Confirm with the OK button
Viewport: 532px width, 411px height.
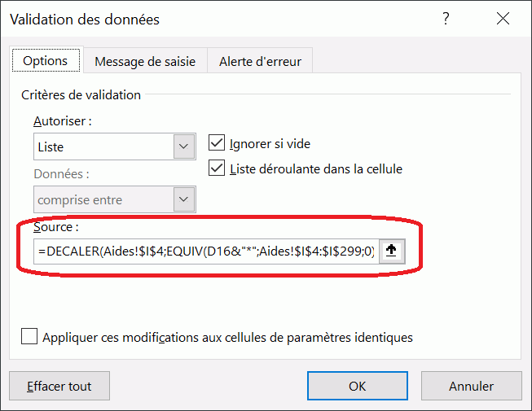pyautogui.click(x=357, y=386)
